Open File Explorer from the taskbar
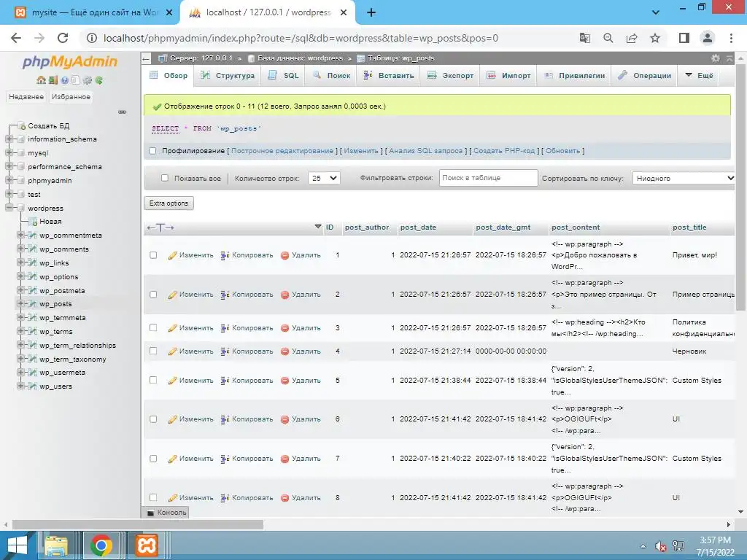The image size is (747, 560). click(x=56, y=545)
